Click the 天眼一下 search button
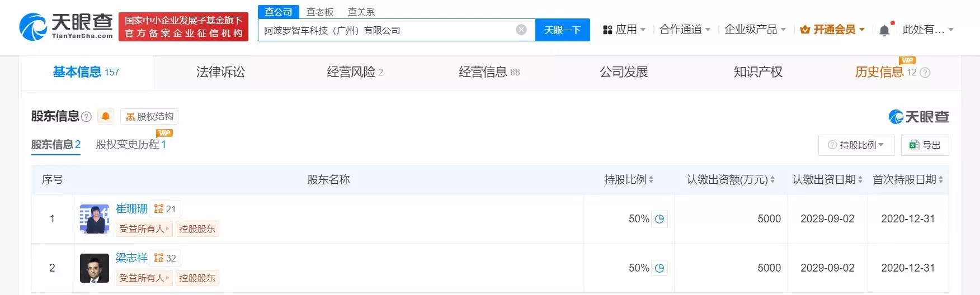The height and width of the screenshot is (295, 980). 562,30
